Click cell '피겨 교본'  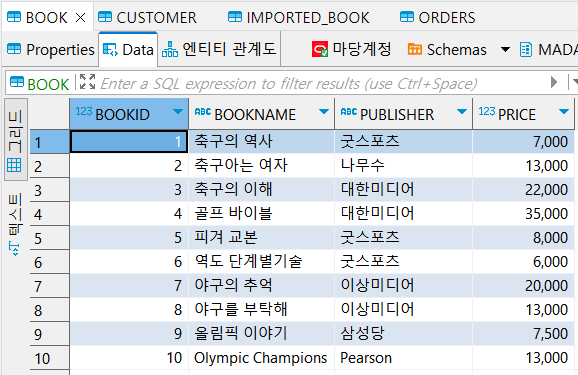click(261, 237)
